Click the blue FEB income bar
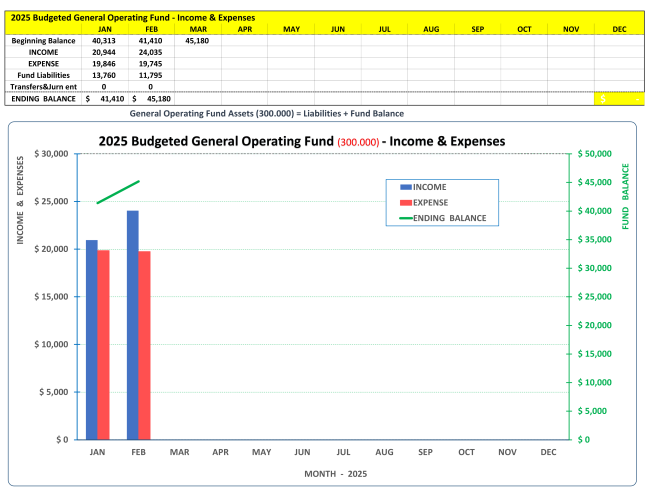This screenshot has width=650, height=502. point(132,325)
